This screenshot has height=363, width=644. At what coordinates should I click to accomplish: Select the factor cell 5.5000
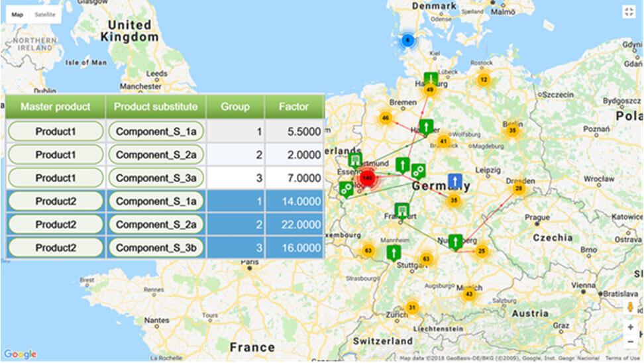click(294, 131)
